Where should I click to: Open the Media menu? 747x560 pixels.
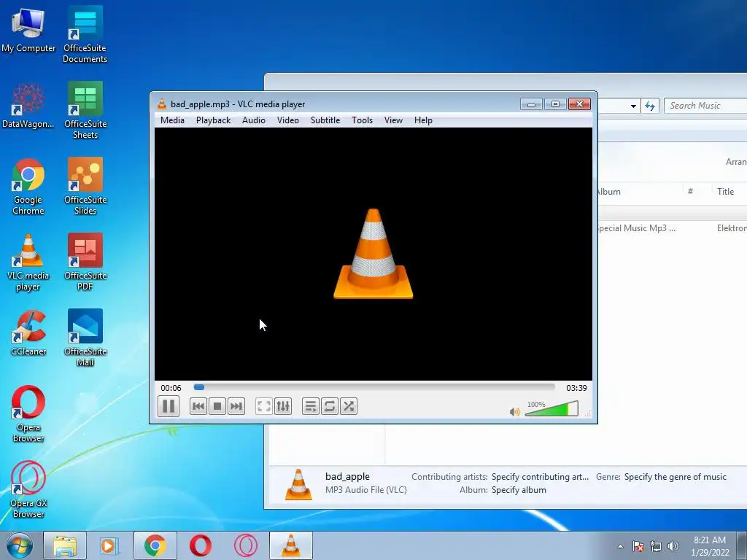[172, 120]
